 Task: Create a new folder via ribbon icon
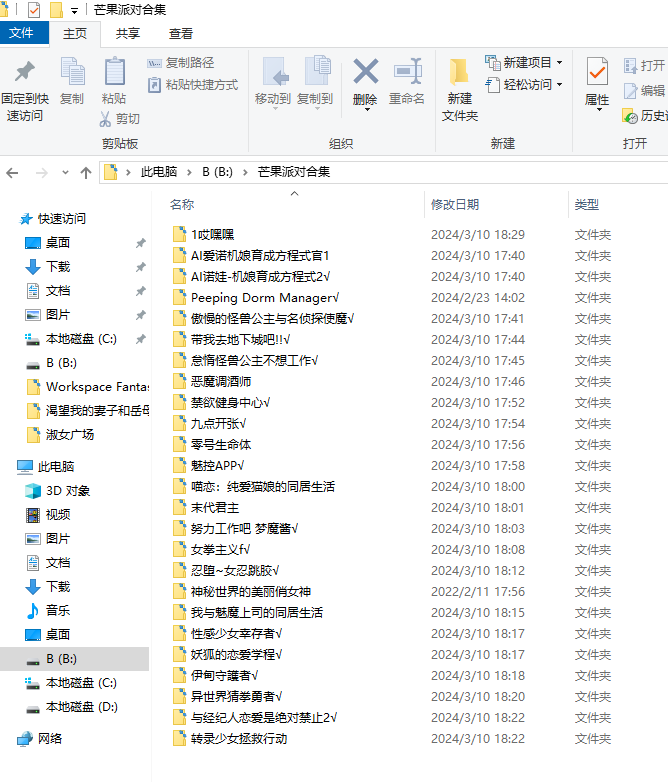(460, 74)
